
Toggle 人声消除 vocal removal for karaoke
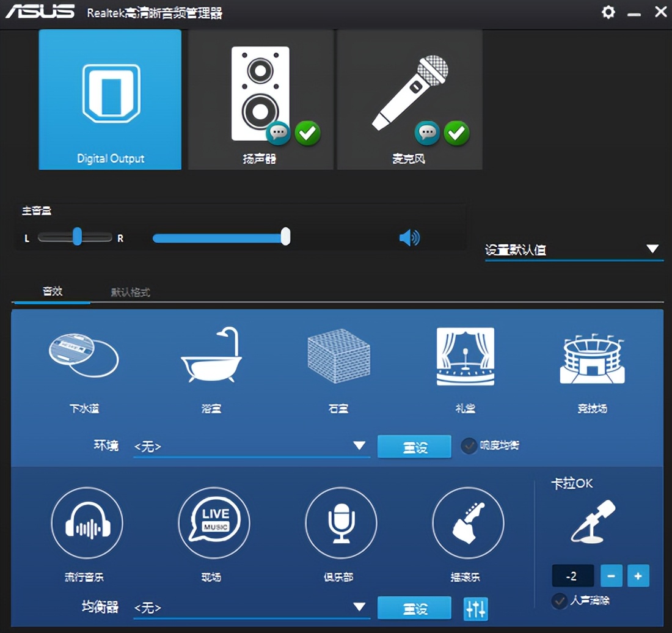point(559,601)
